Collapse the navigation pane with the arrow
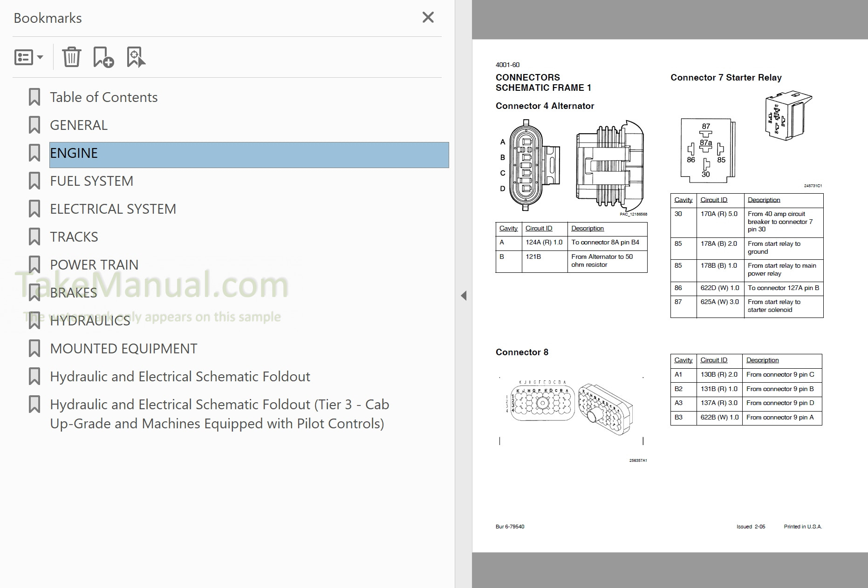The image size is (868, 588). [463, 296]
